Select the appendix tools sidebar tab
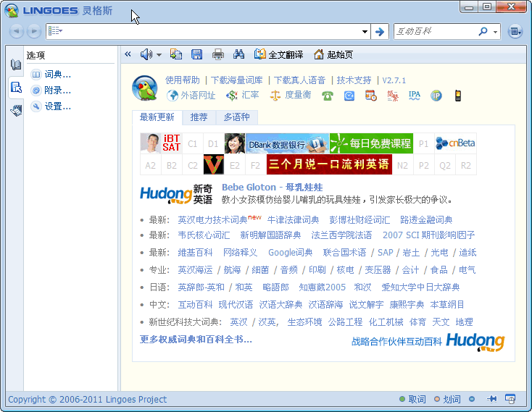The height and width of the screenshot is (412, 532). (16, 111)
